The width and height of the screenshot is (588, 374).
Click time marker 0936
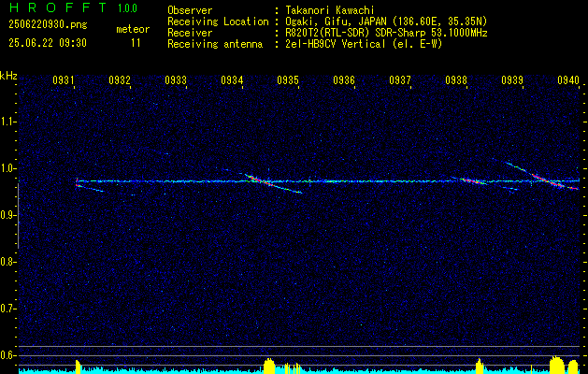click(344, 80)
